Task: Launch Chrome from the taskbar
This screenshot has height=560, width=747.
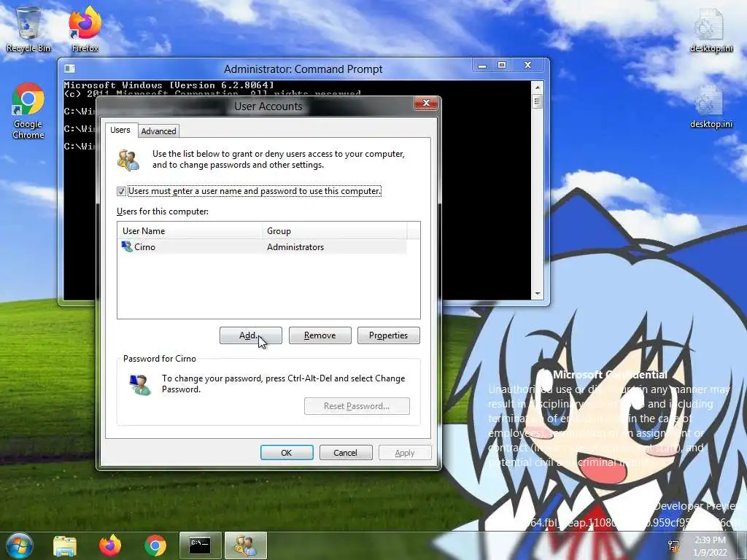Action: tap(155, 545)
